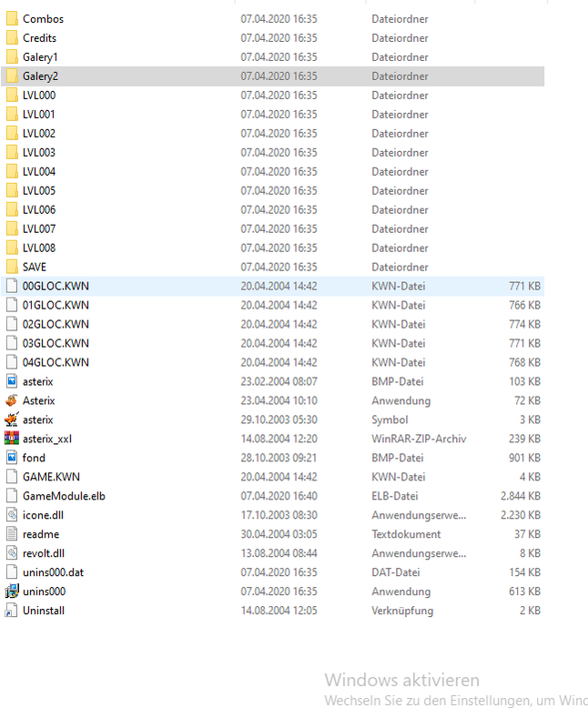
Task: Click the WinRAR-ZIP-Archiv type cell
Action: point(419,439)
